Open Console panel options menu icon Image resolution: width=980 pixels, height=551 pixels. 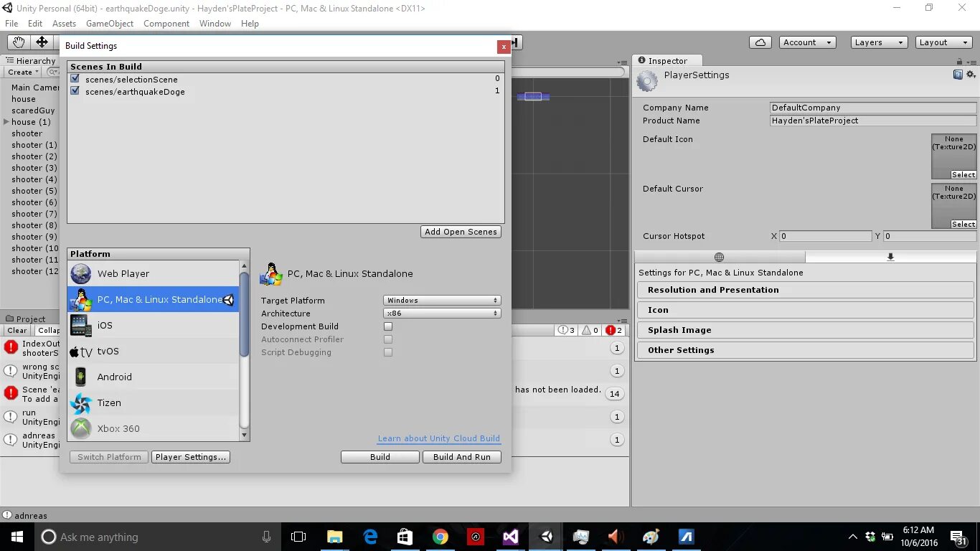[x=621, y=321]
